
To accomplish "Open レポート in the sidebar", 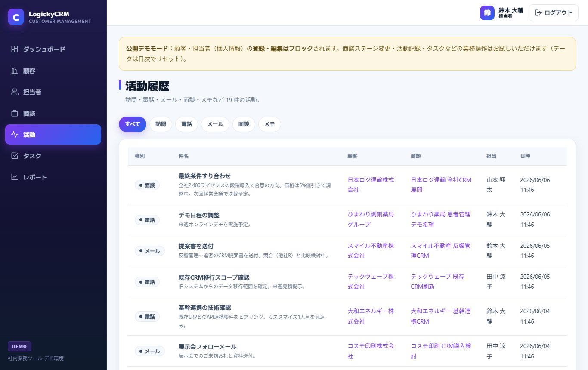I will [53, 177].
